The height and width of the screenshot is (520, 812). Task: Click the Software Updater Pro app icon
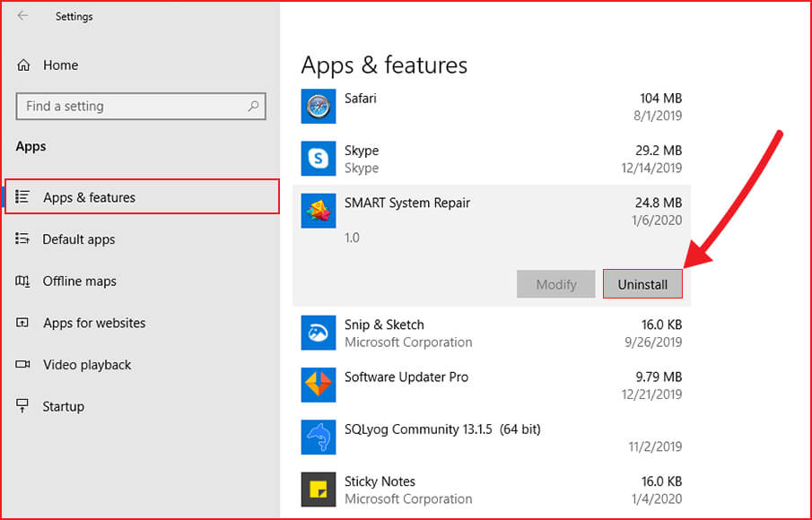pyautogui.click(x=319, y=385)
